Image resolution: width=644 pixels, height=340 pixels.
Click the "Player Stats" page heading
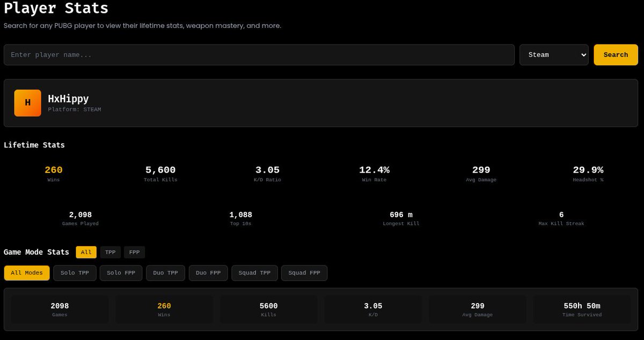[56, 8]
